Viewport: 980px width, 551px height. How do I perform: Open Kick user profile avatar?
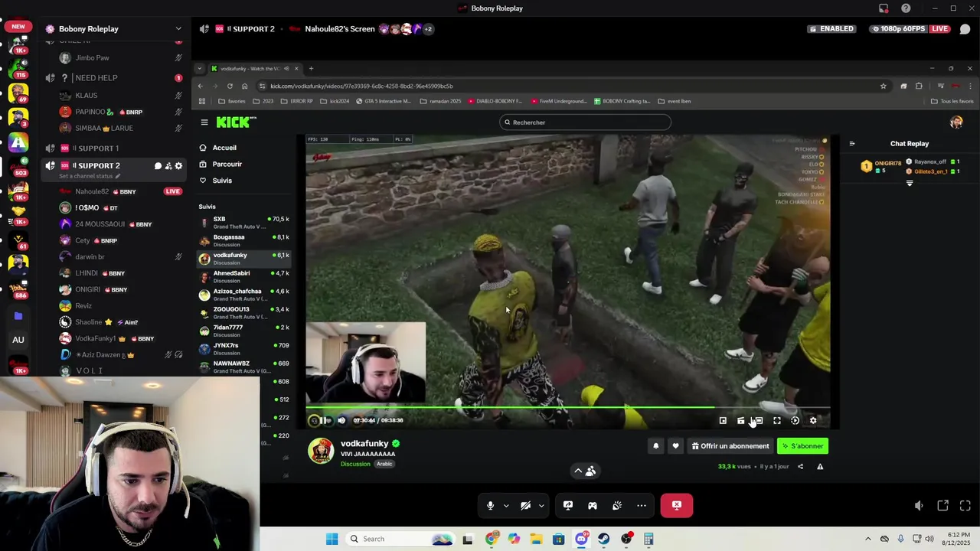click(x=956, y=122)
